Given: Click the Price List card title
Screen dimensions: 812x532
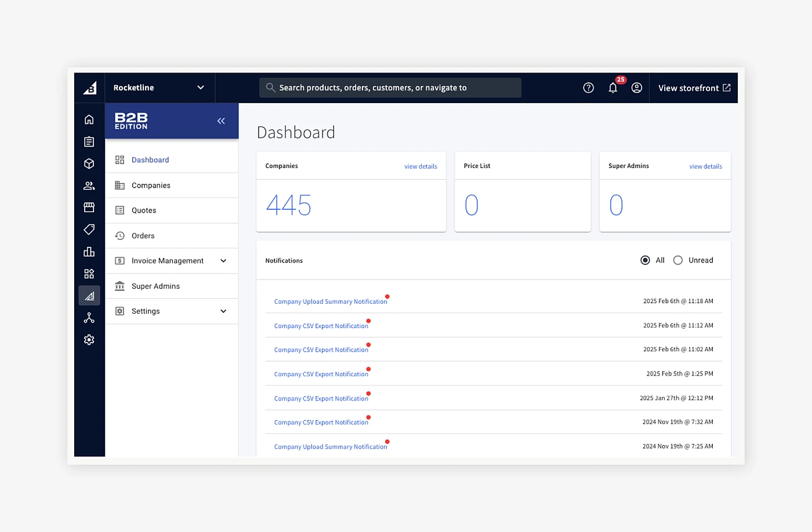Looking at the screenshot, I should pos(477,166).
